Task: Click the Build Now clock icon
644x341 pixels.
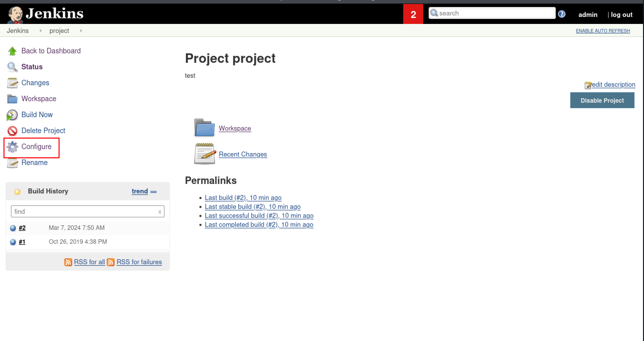Action: pos(12,115)
